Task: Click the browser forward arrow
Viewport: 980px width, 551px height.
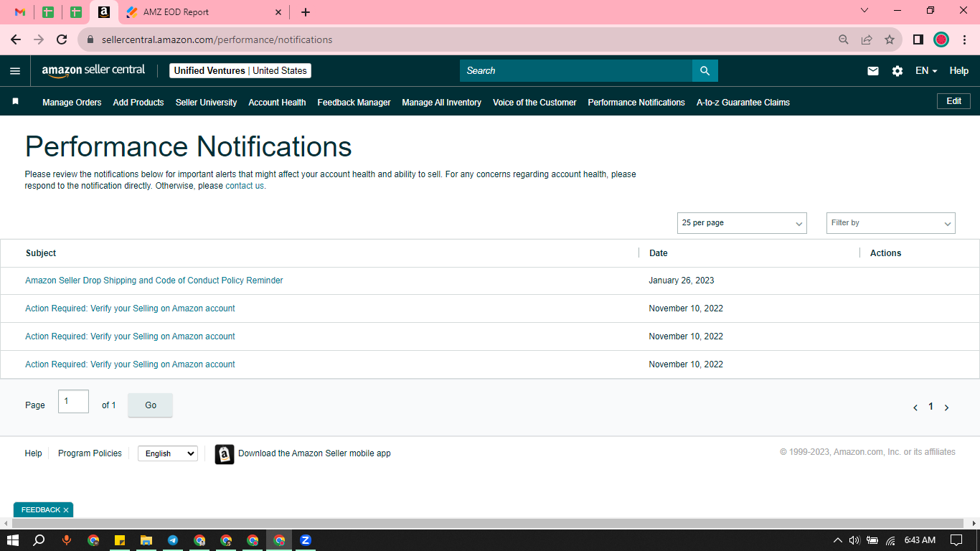Action: coord(39,39)
